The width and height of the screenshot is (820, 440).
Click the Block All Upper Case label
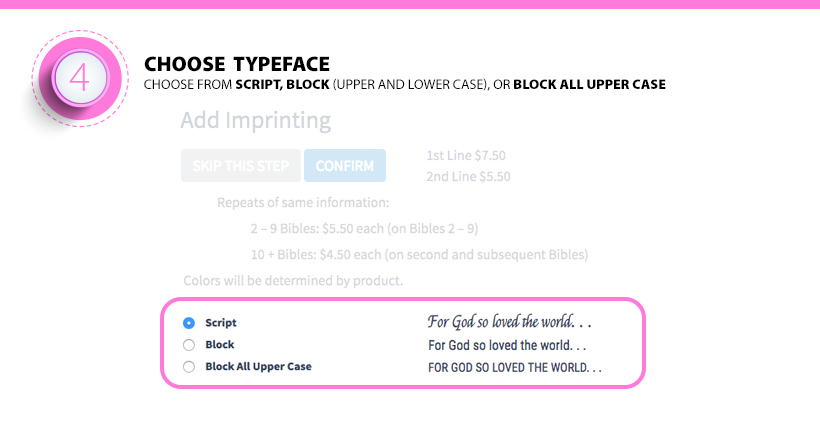258,367
